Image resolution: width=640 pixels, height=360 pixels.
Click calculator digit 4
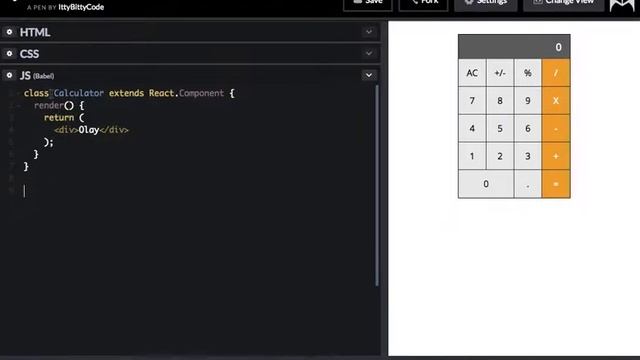(472, 129)
